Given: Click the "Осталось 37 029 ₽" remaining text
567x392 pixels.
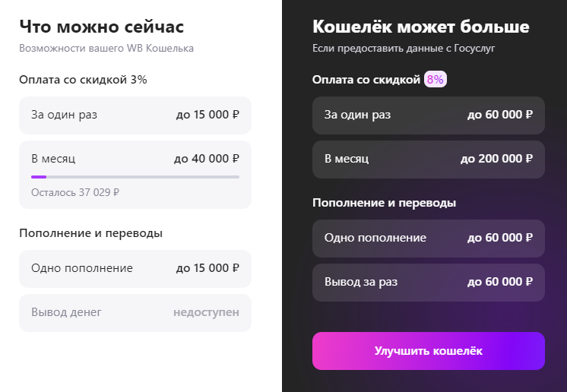Looking at the screenshot, I should point(75,192).
